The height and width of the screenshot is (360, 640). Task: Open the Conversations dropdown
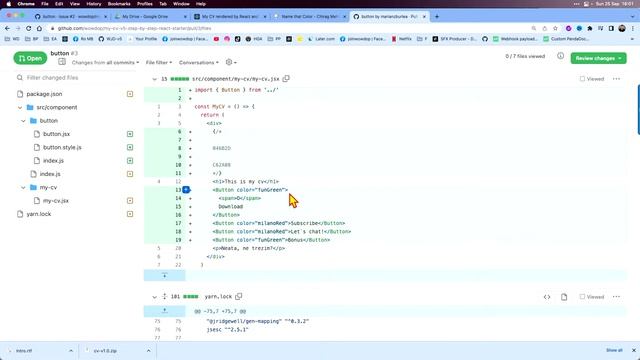pos(199,62)
